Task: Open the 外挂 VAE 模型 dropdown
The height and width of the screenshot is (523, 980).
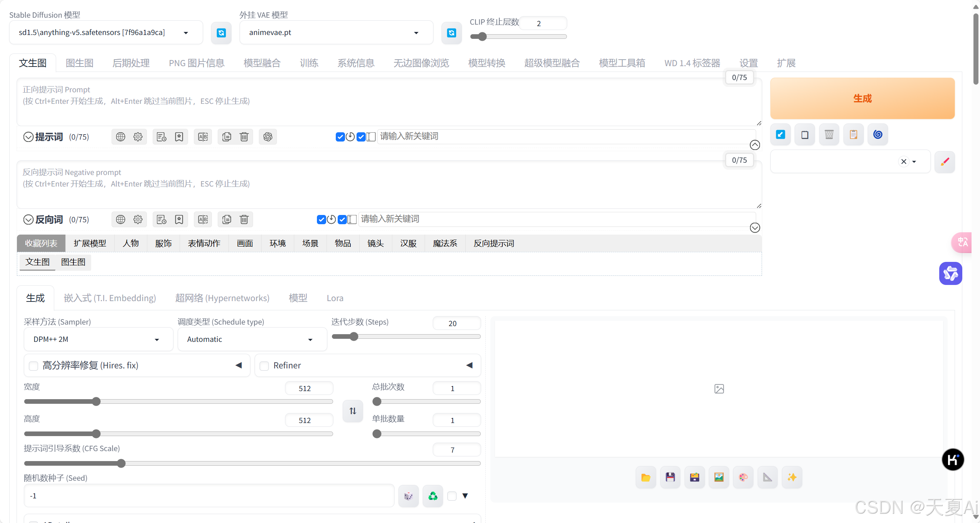Action: [x=336, y=33]
